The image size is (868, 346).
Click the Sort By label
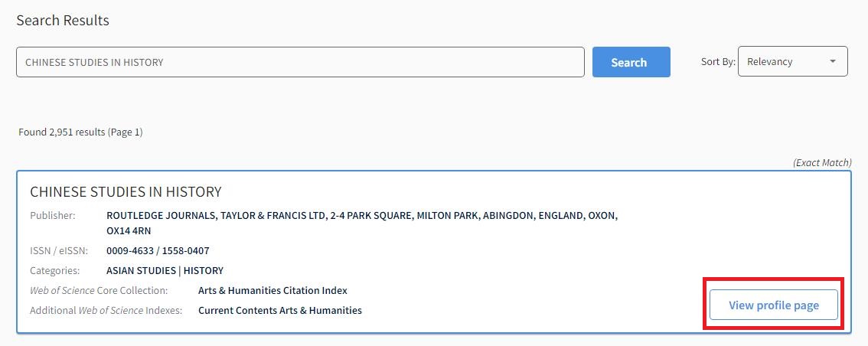pyautogui.click(x=718, y=62)
